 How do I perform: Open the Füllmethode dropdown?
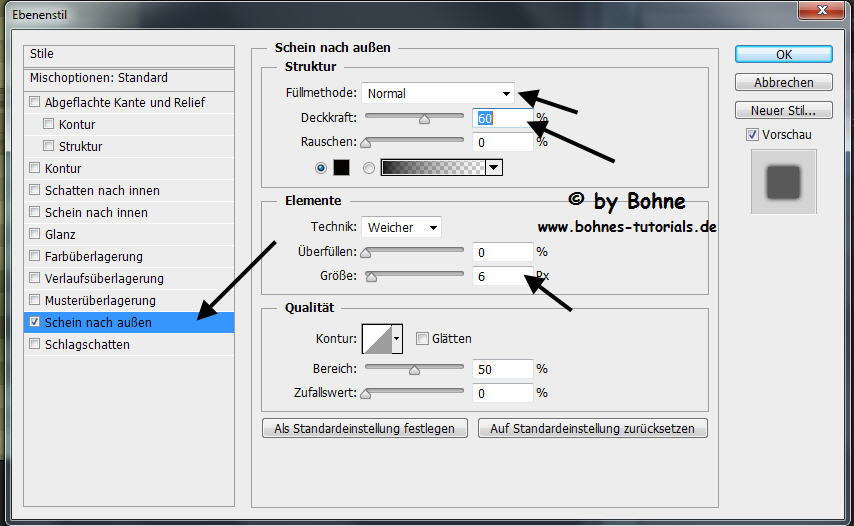pyautogui.click(x=438, y=94)
